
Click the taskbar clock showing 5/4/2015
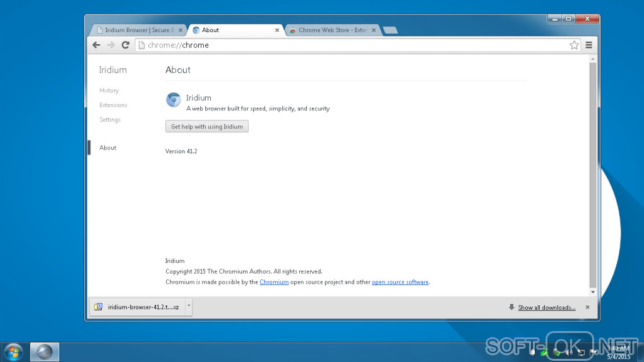pyautogui.click(x=618, y=353)
